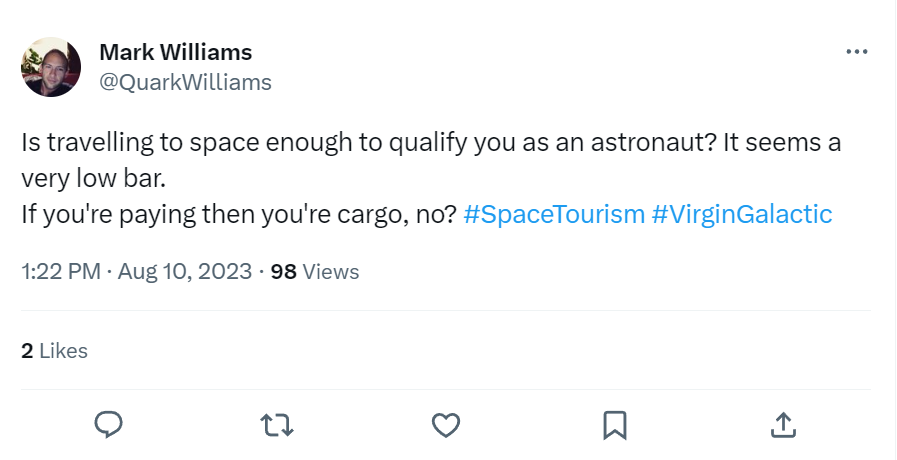Click the word 'Views' beside 98
The width and height of the screenshot is (897, 460).
(x=331, y=271)
